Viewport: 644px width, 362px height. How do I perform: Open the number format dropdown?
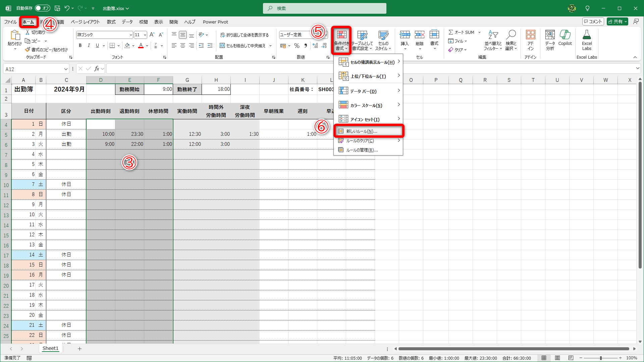coord(326,35)
